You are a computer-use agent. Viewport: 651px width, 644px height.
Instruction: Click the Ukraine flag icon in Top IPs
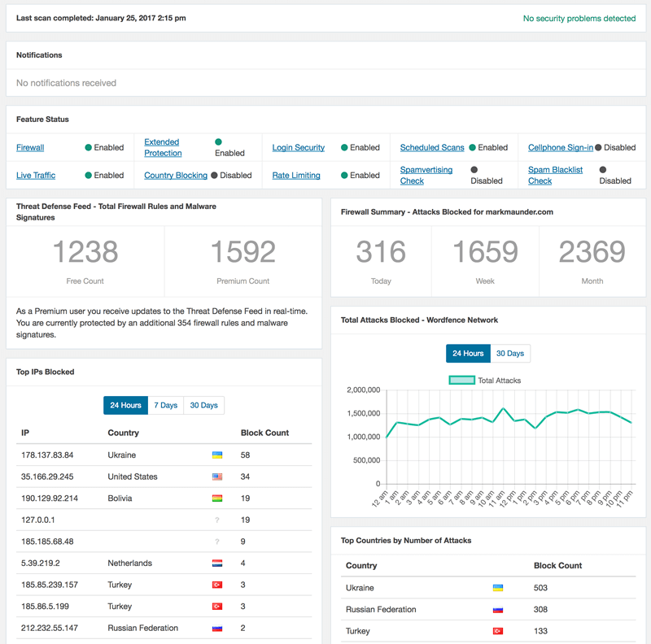tap(216, 455)
